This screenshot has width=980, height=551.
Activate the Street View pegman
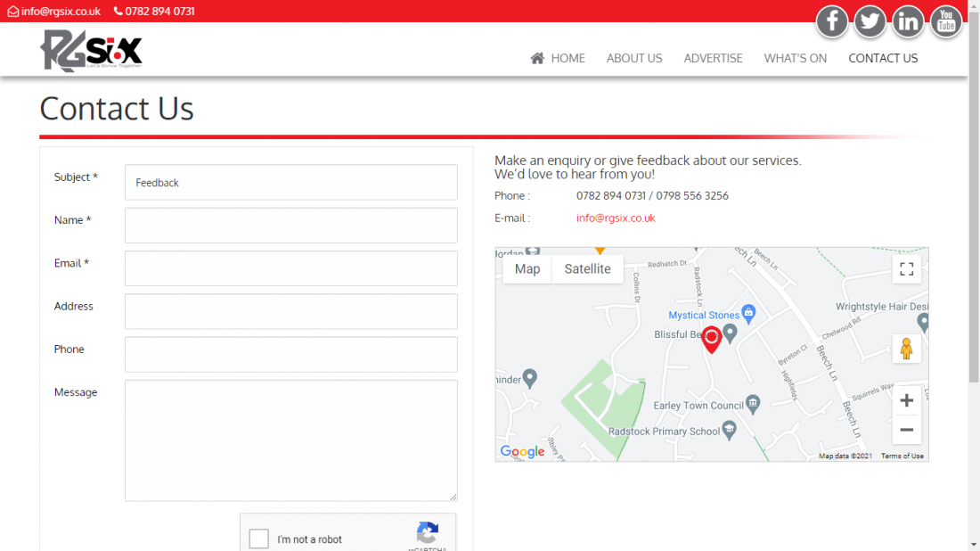click(x=906, y=349)
